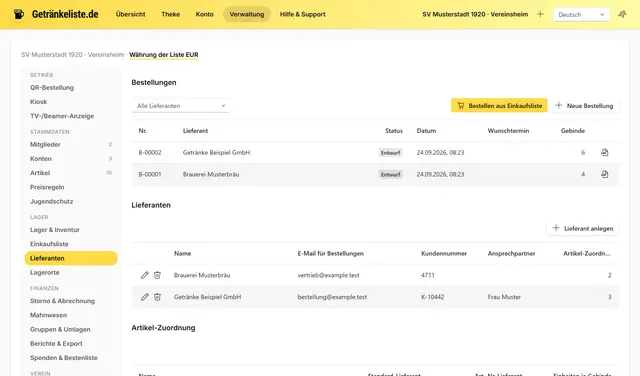Open Lager & Inventur in the sidebar
This screenshot has height=376, width=640.
coord(55,230)
